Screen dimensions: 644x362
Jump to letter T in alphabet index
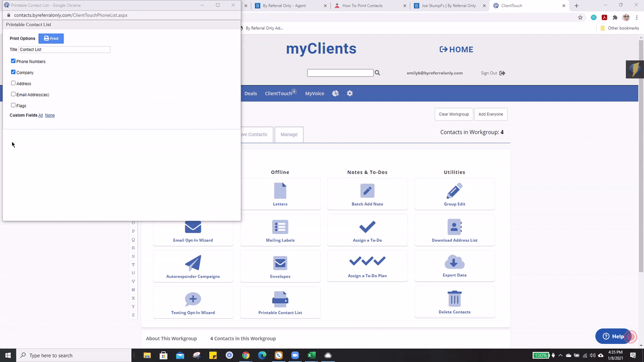tap(133, 264)
